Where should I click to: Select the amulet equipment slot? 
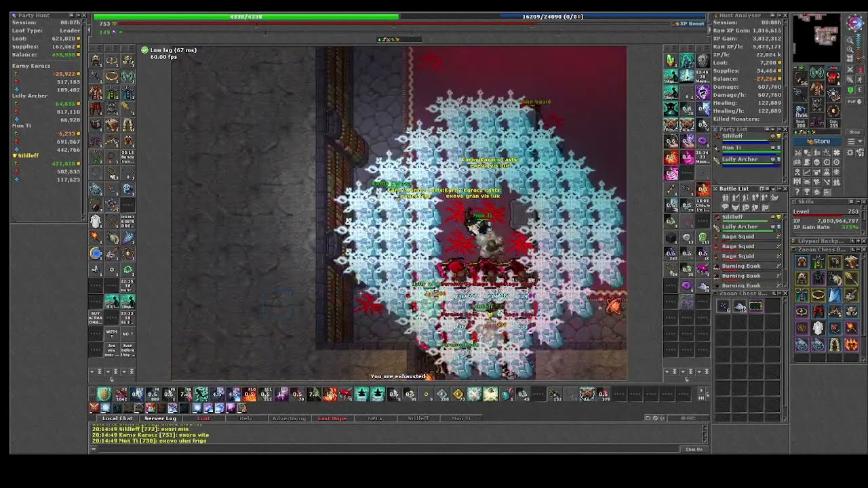(x=801, y=78)
